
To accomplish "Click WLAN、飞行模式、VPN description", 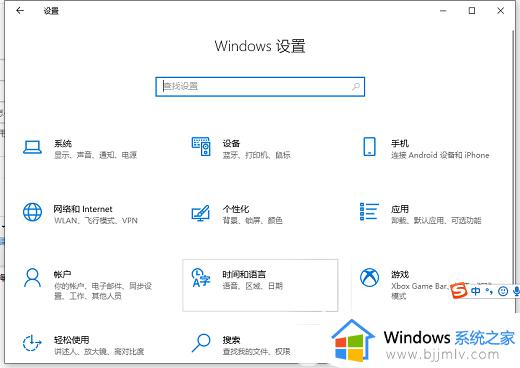I will pyautogui.click(x=96, y=220).
